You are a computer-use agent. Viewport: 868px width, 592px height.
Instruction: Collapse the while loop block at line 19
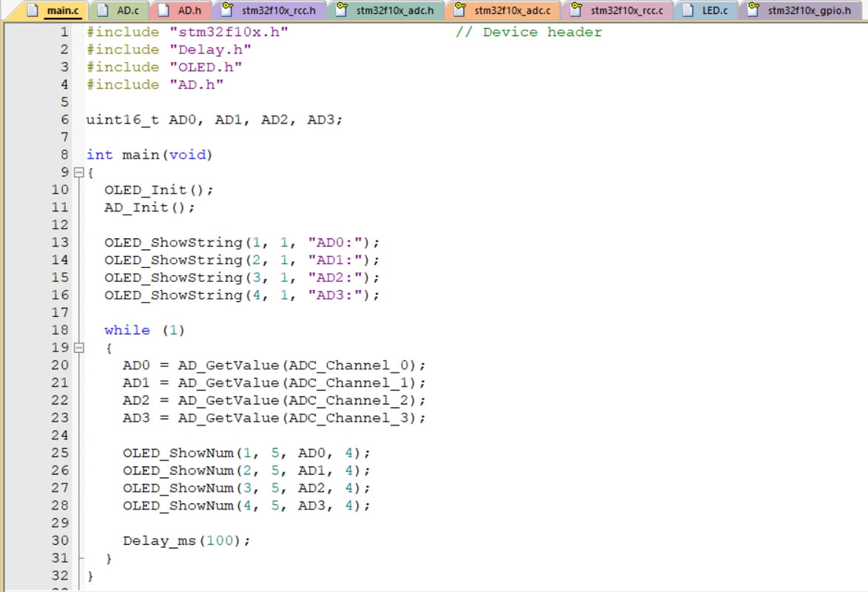click(x=78, y=348)
